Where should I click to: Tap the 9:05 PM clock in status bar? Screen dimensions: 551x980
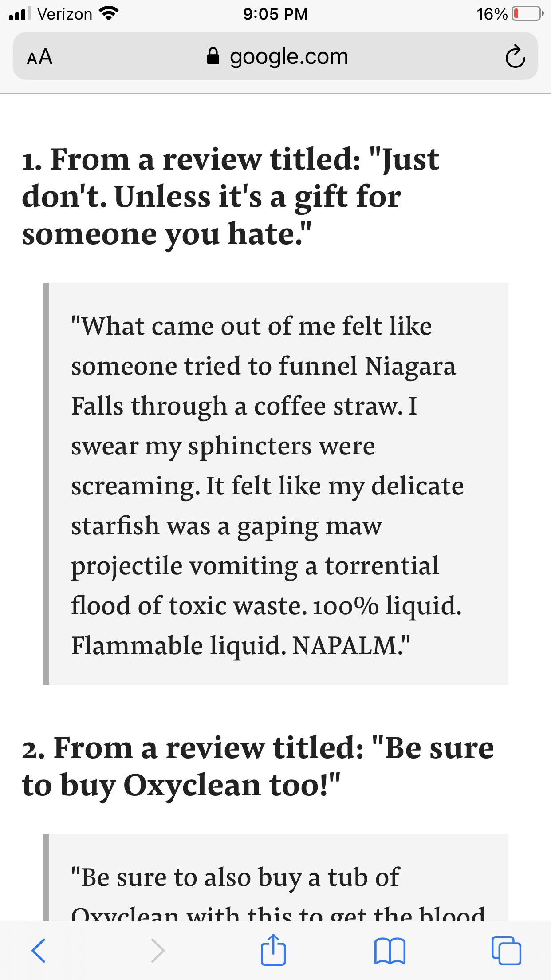tap(275, 13)
